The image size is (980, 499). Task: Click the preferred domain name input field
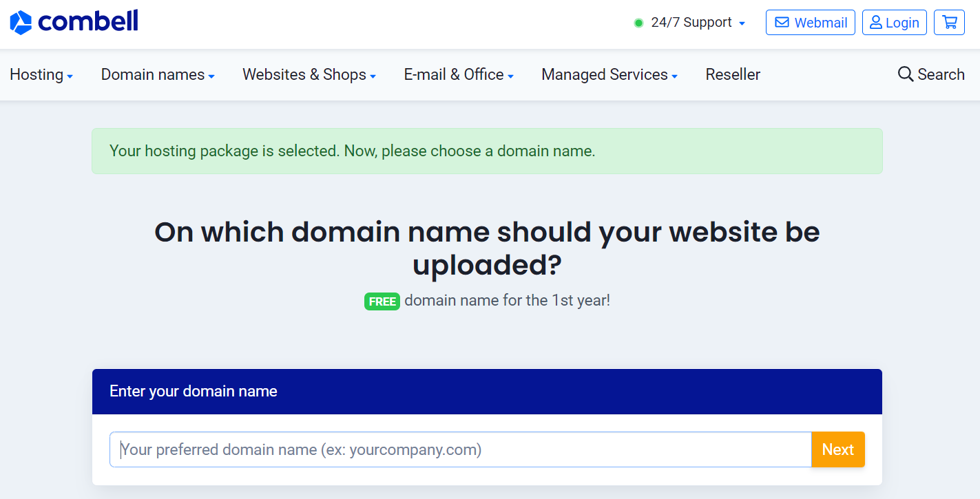click(460, 449)
